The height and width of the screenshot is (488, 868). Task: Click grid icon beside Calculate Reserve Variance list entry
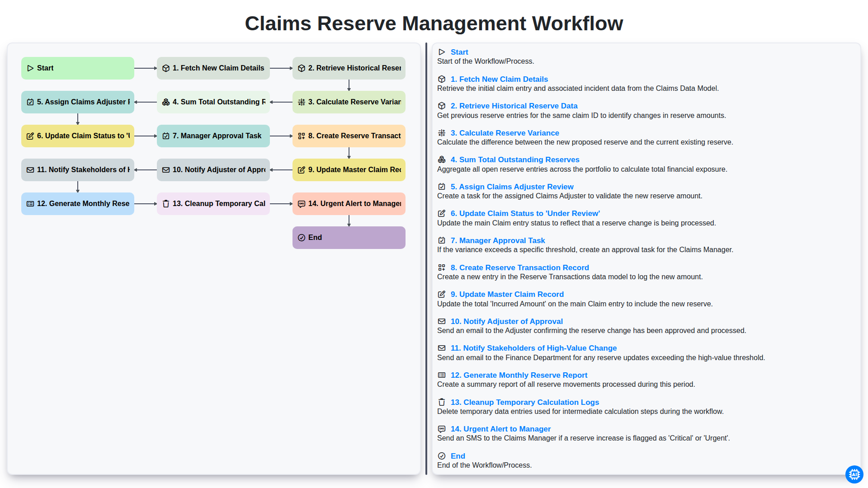442,133
